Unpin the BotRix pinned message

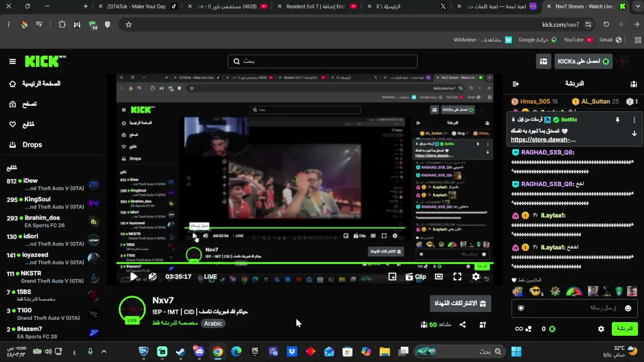617,120
